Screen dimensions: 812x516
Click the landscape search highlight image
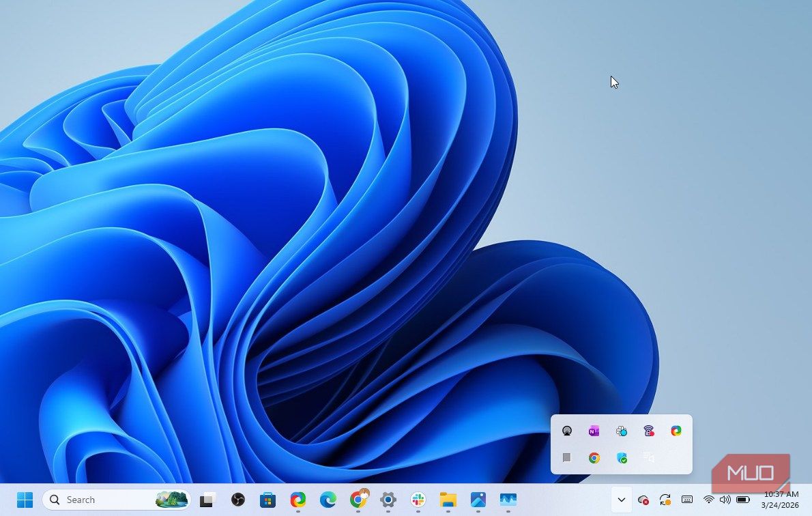[171, 500]
